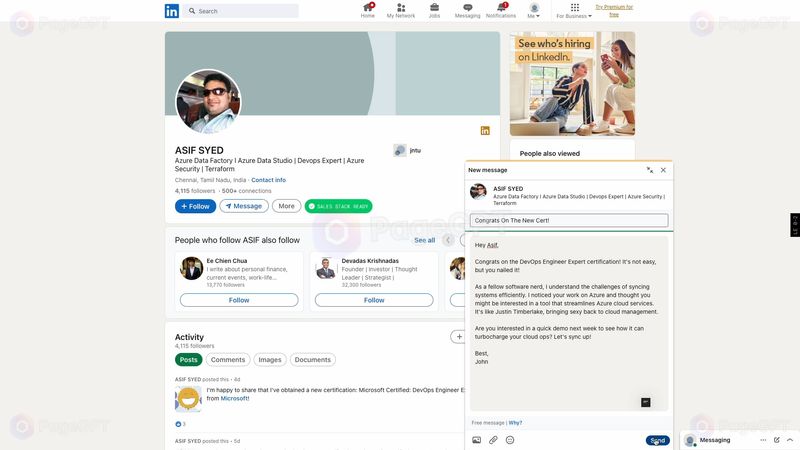Open My Network
The height and width of the screenshot is (450, 800).
click(401, 10)
